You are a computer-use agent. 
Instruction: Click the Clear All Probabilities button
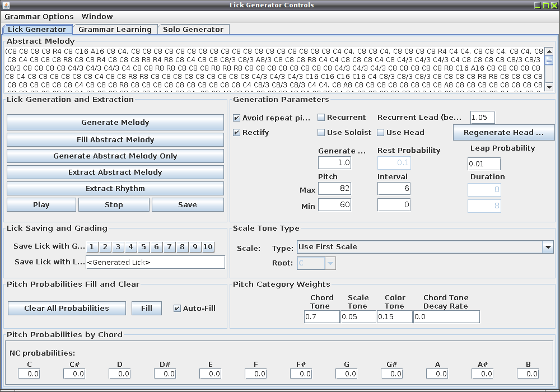(67, 308)
